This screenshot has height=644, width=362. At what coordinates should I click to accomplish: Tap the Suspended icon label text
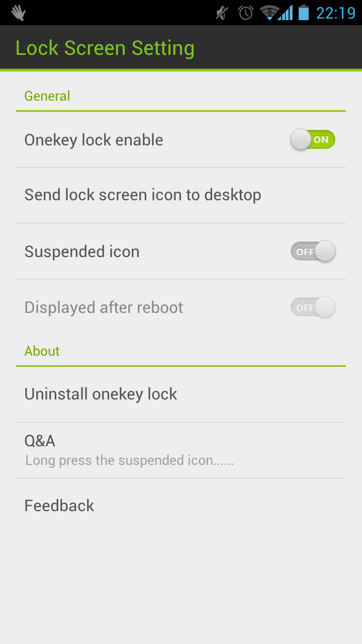pyautogui.click(x=82, y=252)
